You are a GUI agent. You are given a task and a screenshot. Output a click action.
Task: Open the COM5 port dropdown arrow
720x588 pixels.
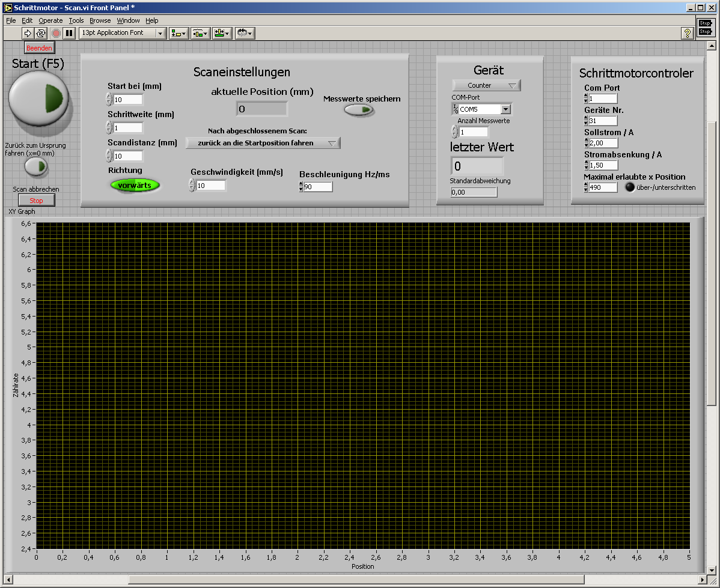point(505,109)
